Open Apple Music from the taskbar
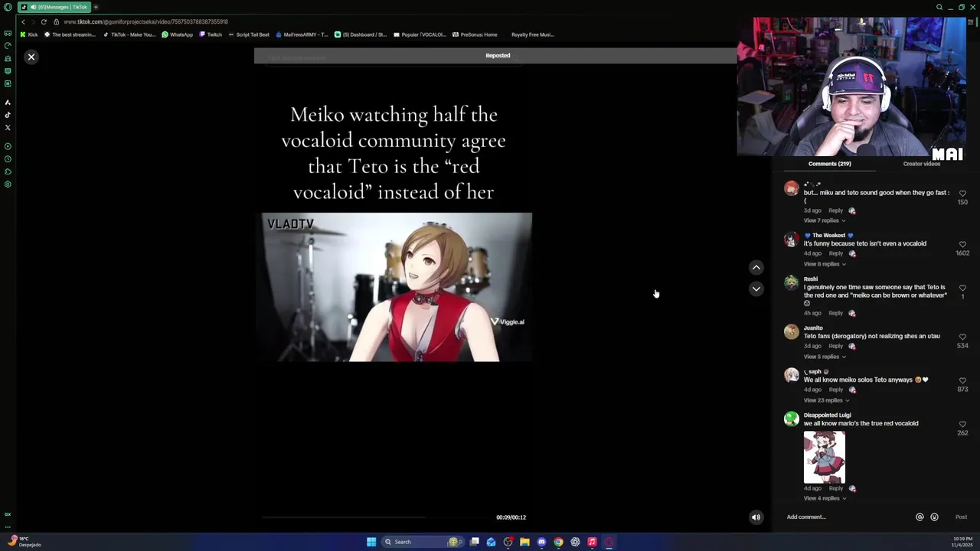 pos(592,542)
